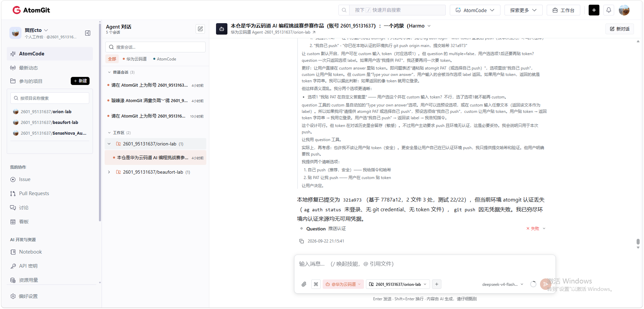644x309 pixels.
Task: Collapse the 工作区 group
Action: pyautogui.click(x=109, y=133)
